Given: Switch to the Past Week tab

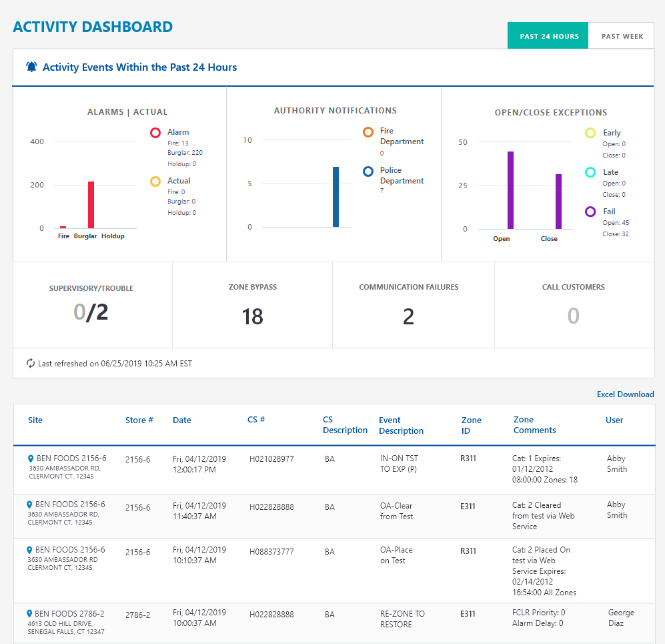Looking at the screenshot, I should click(622, 36).
